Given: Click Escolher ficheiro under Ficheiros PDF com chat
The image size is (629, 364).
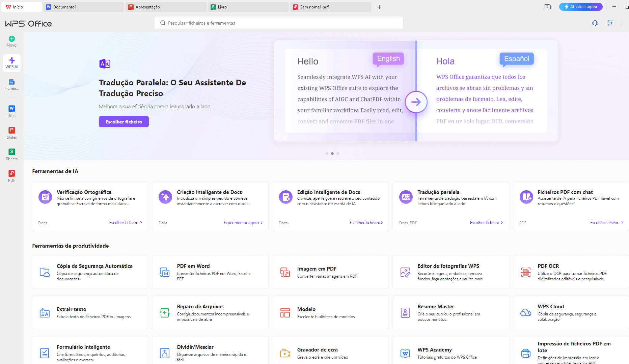Looking at the screenshot, I should pos(607,223).
